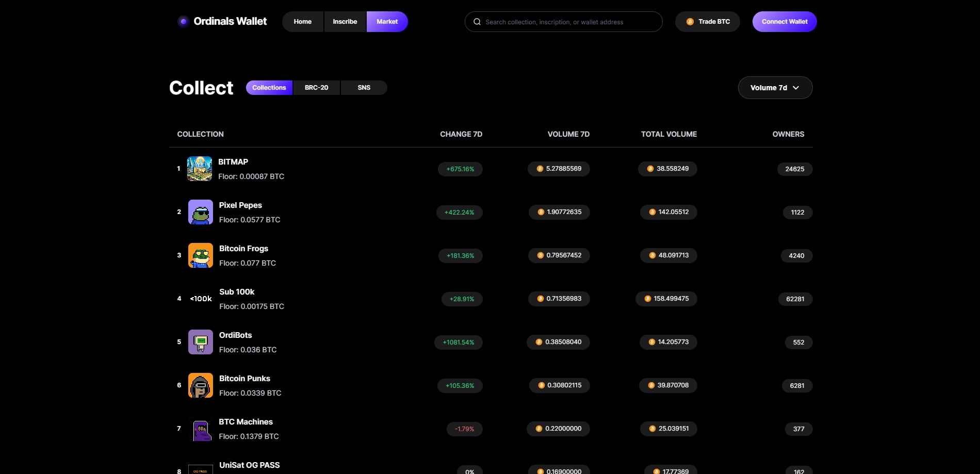Screen dimensions: 980x474
Task: Open the OrdiBots collection thumbnail
Action: click(201, 342)
